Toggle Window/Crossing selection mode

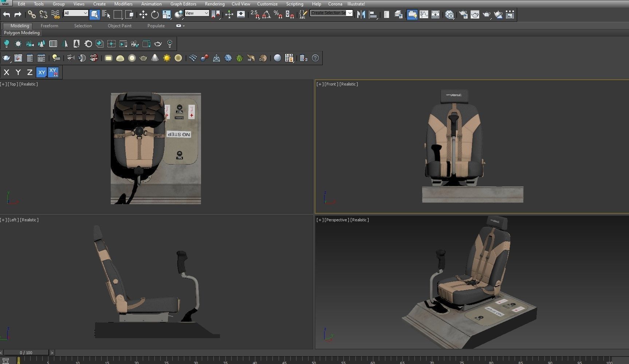[129, 15]
